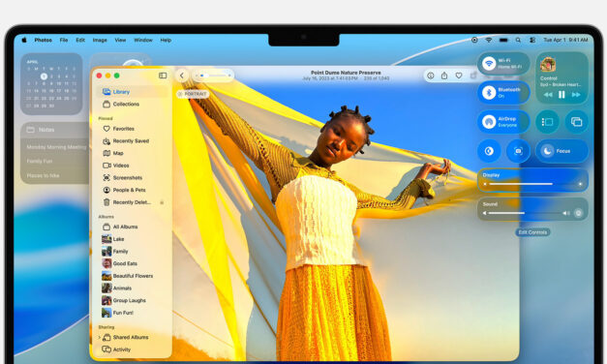Open the Help menu
The width and height of the screenshot is (607, 364).
[x=166, y=40]
